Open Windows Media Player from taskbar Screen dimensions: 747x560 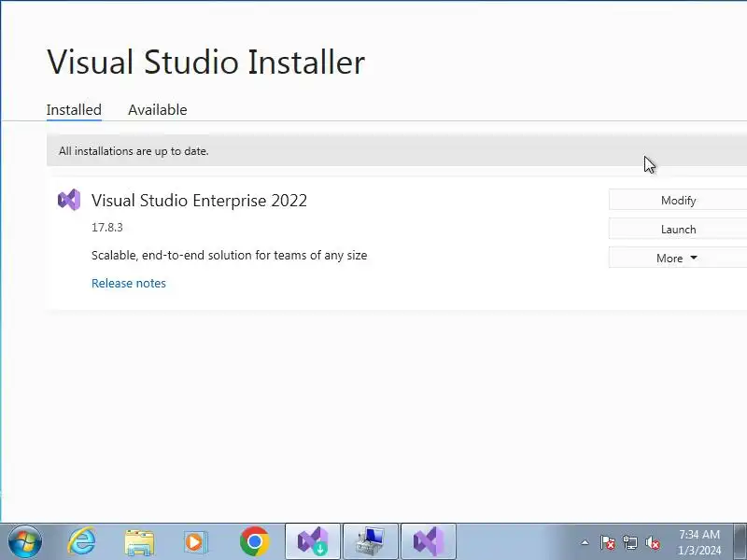tap(196, 542)
